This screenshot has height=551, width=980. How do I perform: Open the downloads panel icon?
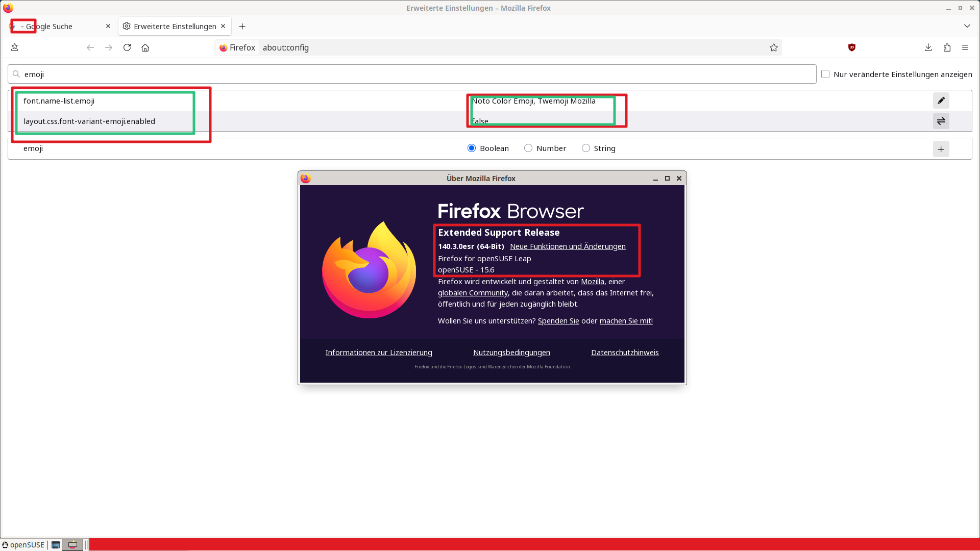coord(928,47)
